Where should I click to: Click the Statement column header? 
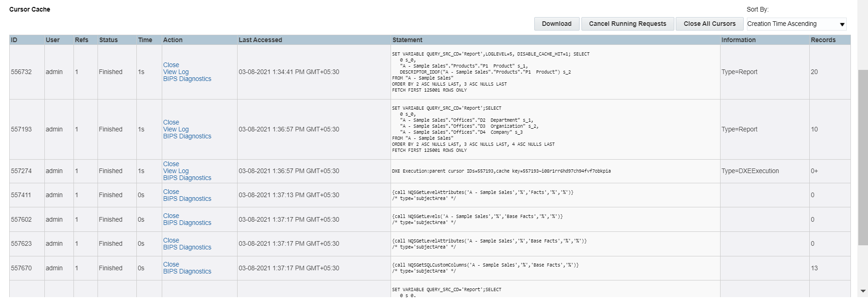(x=407, y=40)
